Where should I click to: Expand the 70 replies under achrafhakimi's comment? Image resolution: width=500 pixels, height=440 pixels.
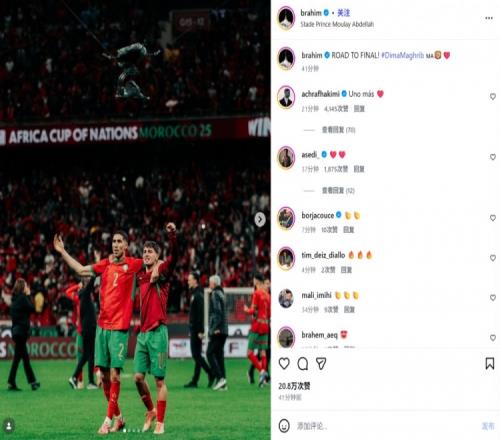(x=338, y=130)
